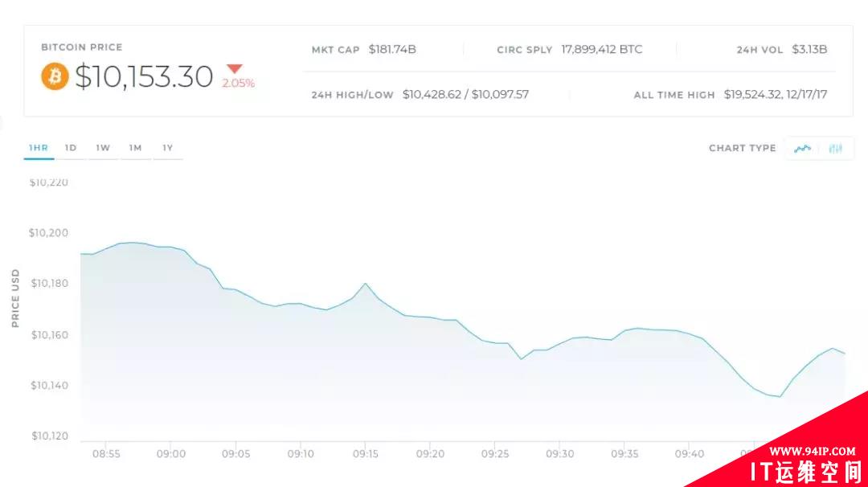Click the 09:35 x-axis time label
Viewport: 868px width, 487px height.
pos(624,454)
